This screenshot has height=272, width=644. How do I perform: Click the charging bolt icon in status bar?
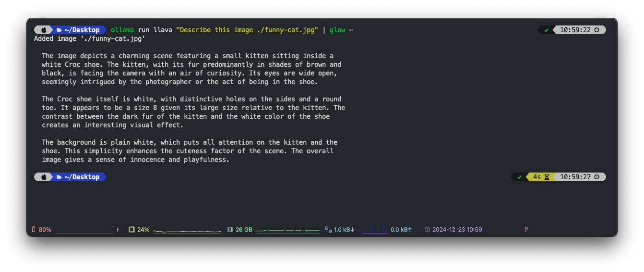click(x=118, y=230)
